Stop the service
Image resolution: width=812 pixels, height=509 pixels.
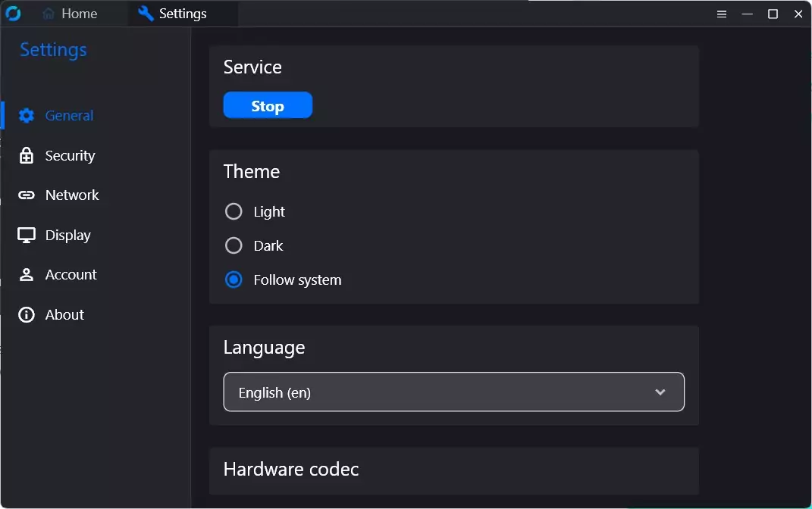[268, 106]
